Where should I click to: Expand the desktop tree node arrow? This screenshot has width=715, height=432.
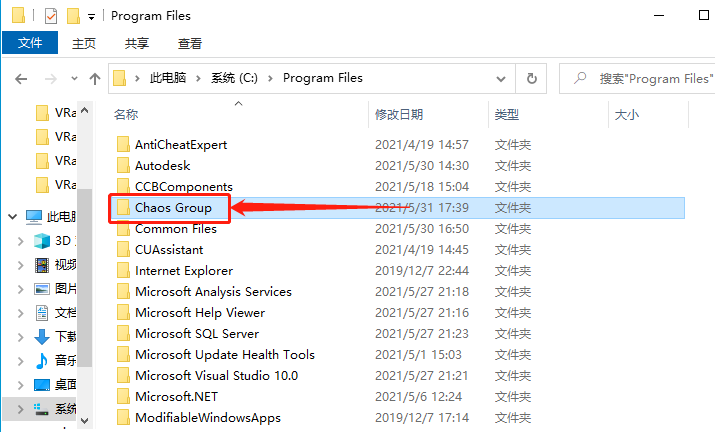21,385
